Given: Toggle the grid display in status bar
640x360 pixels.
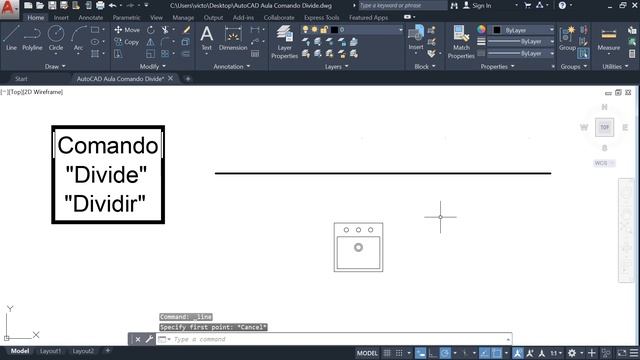Looking at the screenshot, I should tap(387, 353).
